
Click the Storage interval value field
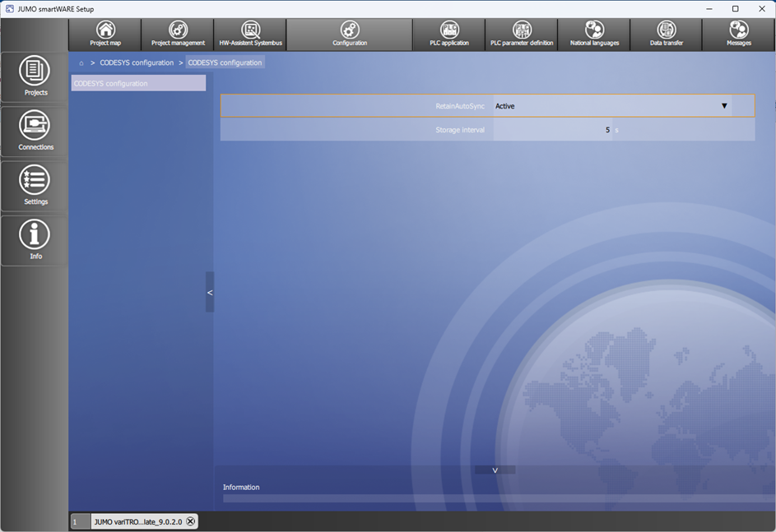[x=552, y=130]
